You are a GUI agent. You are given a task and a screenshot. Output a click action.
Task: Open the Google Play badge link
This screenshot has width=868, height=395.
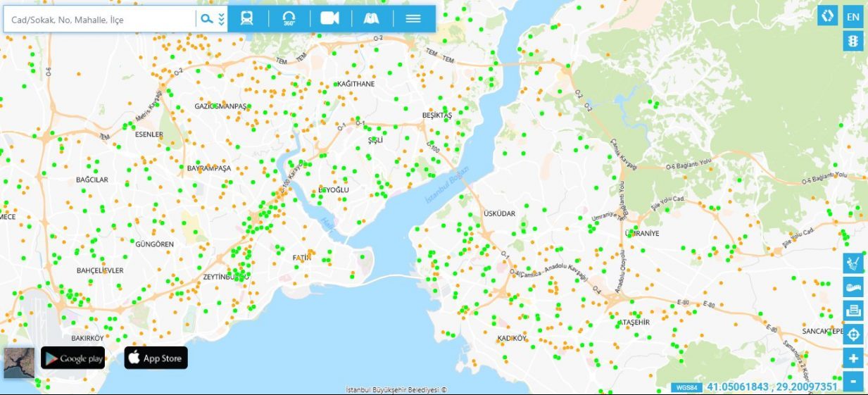[73, 358]
